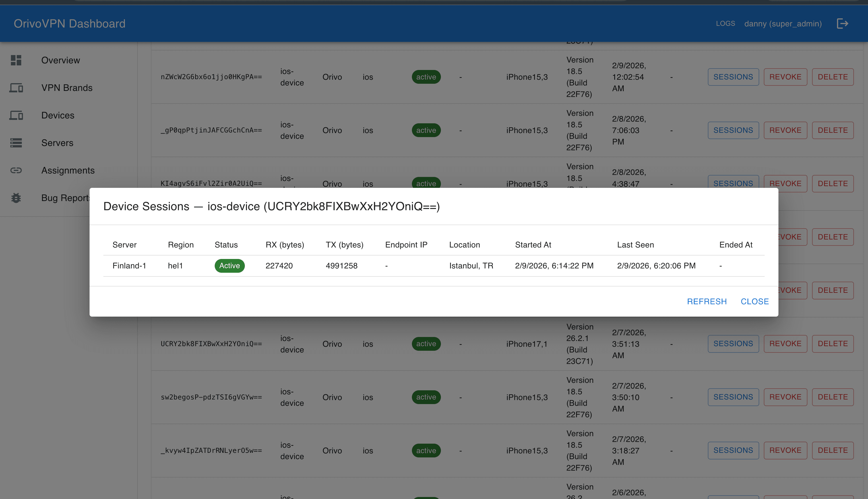Click the Devices sidebar icon

click(16, 116)
